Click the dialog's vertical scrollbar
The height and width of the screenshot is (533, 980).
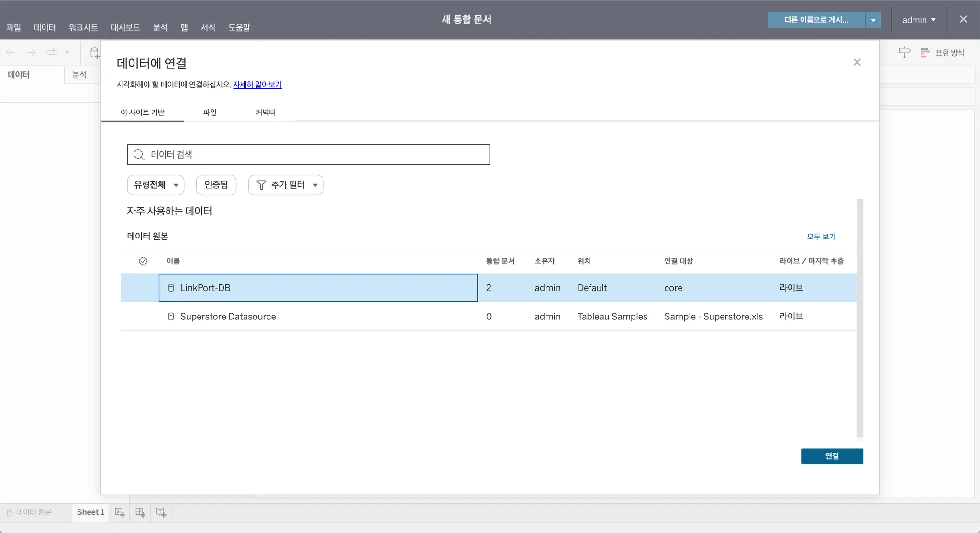[x=859, y=318]
